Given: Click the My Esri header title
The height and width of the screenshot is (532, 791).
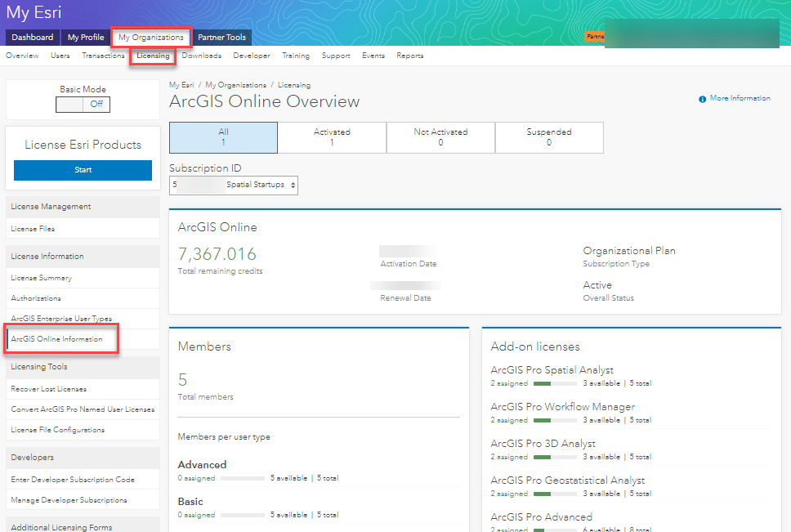Looking at the screenshot, I should pyautogui.click(x=34, y=12).
